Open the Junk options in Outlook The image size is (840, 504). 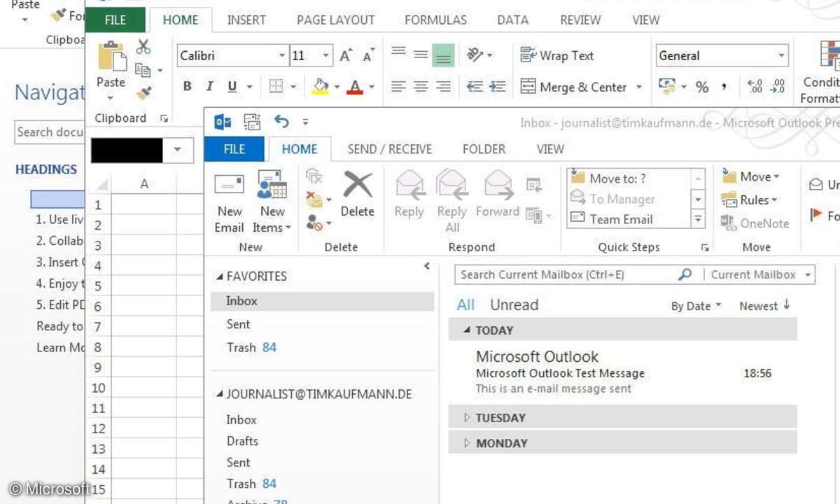click(318, 223)
